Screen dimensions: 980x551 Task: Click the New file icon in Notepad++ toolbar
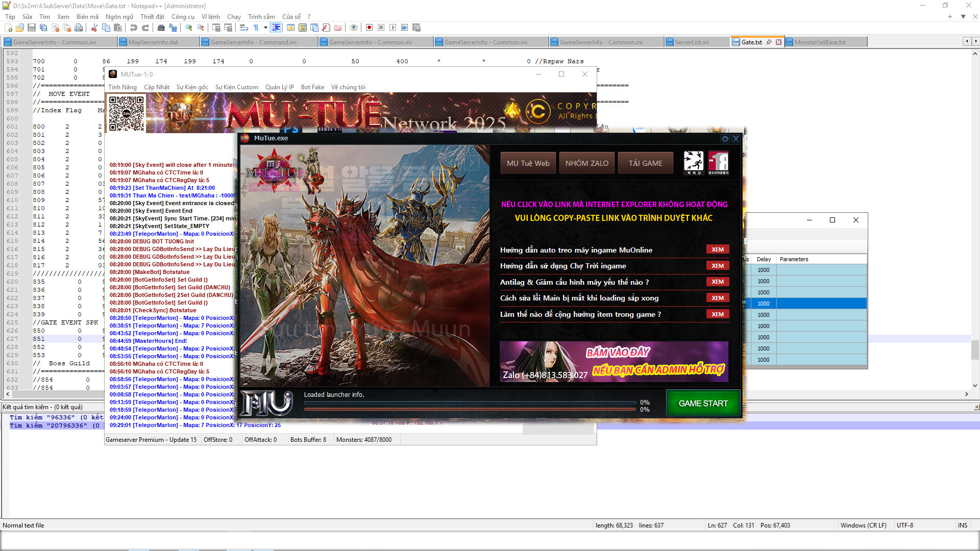coord(9,28)
